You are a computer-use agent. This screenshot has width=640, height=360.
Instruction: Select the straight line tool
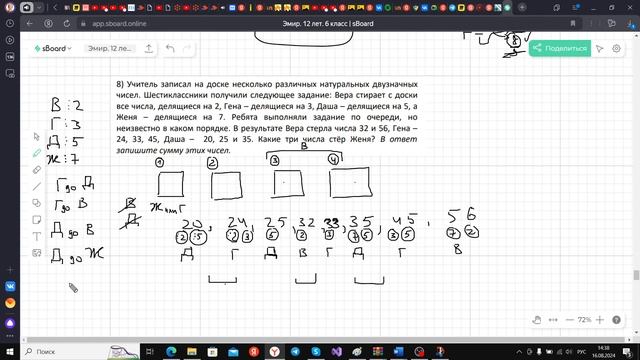37,187
